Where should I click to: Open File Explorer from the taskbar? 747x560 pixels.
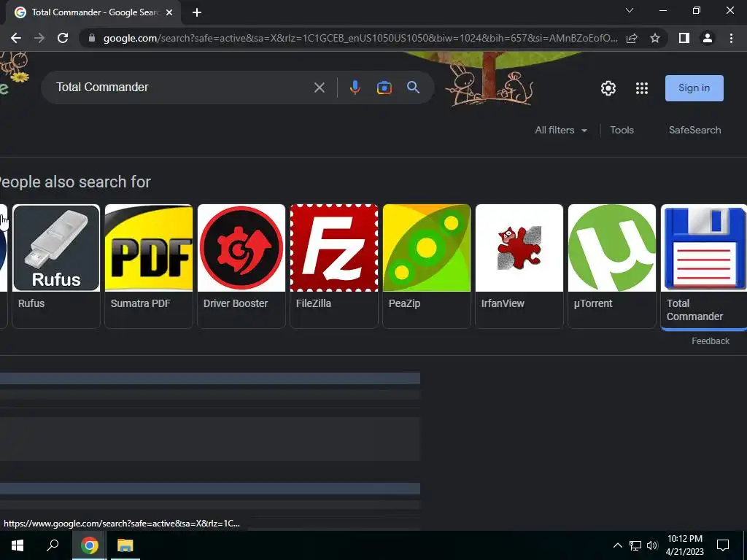click(x=125, y=545)
